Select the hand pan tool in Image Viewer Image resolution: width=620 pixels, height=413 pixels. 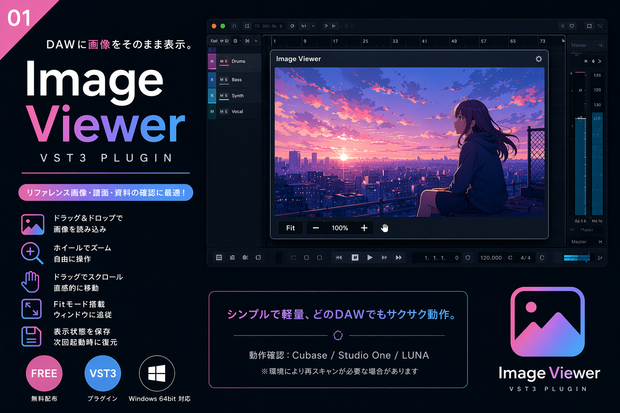coord(384,228)
